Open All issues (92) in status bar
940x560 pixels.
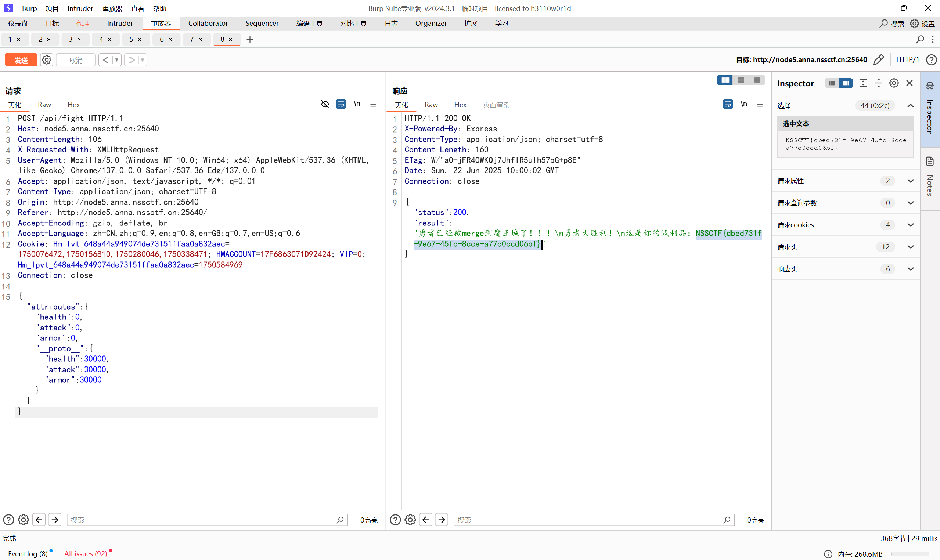click(86, 554)
